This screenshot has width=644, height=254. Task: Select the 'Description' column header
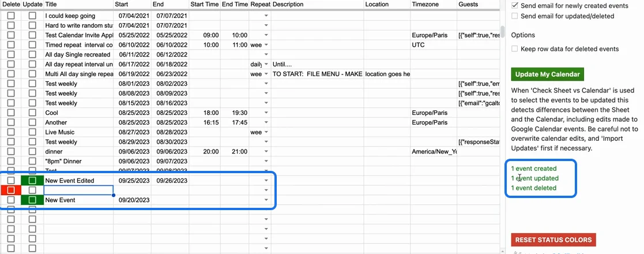318,5
